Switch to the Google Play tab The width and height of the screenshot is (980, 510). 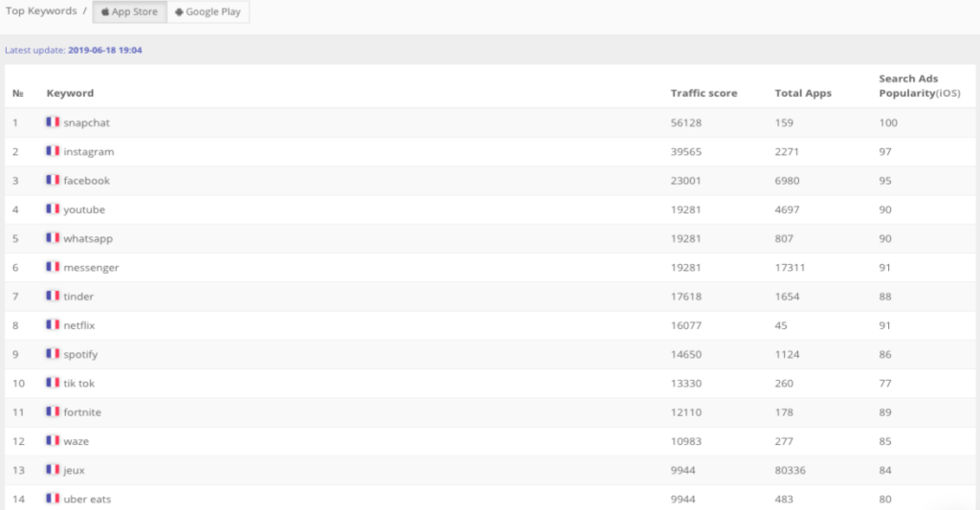point(208,11)
